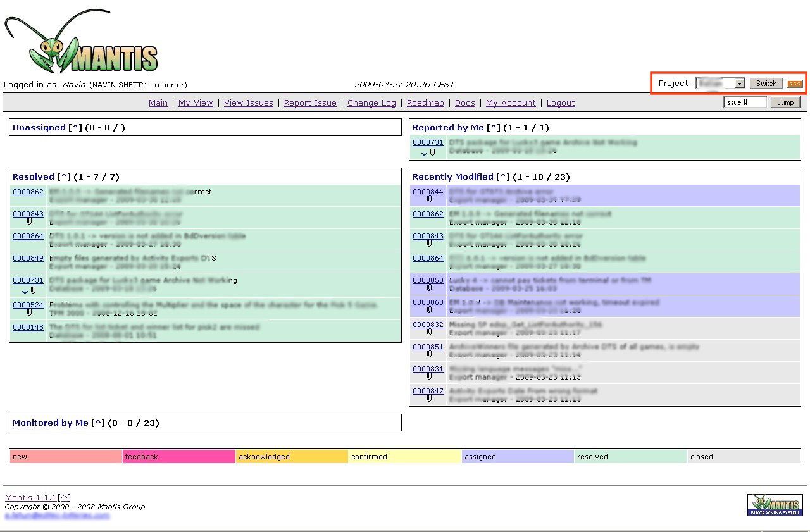810x532 pixels.
Task: Open issue 0000862 from the Resolved list
Action: pyautogui.click(x=27, y=192)
